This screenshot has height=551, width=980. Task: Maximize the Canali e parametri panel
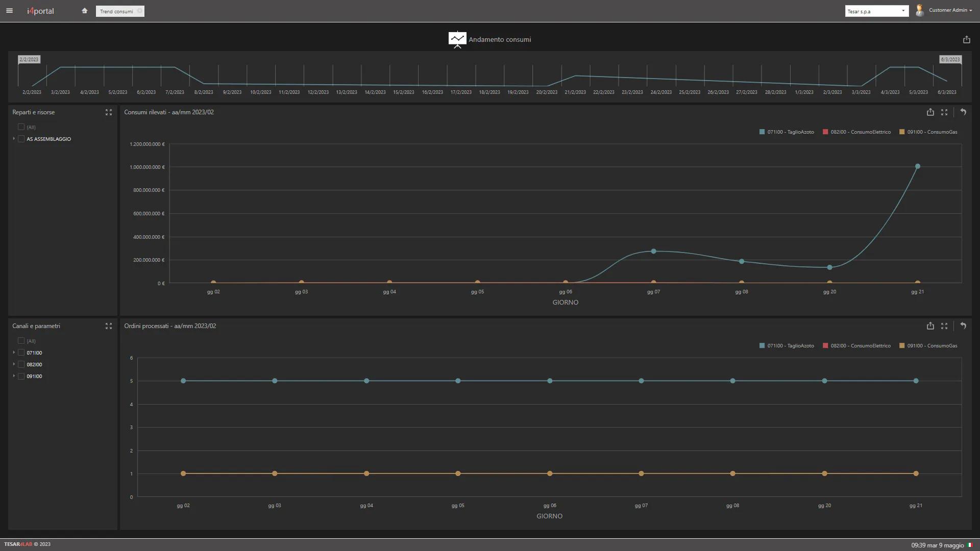[108, 326]
